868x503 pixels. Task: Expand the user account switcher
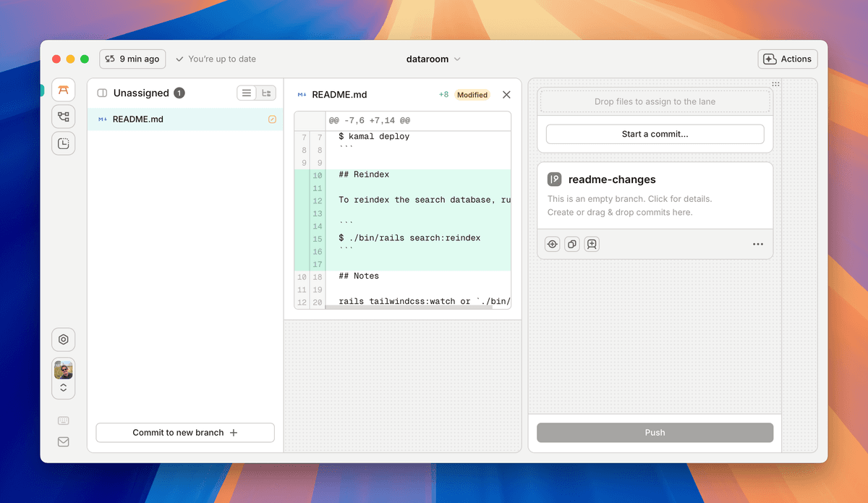point(64,388)
